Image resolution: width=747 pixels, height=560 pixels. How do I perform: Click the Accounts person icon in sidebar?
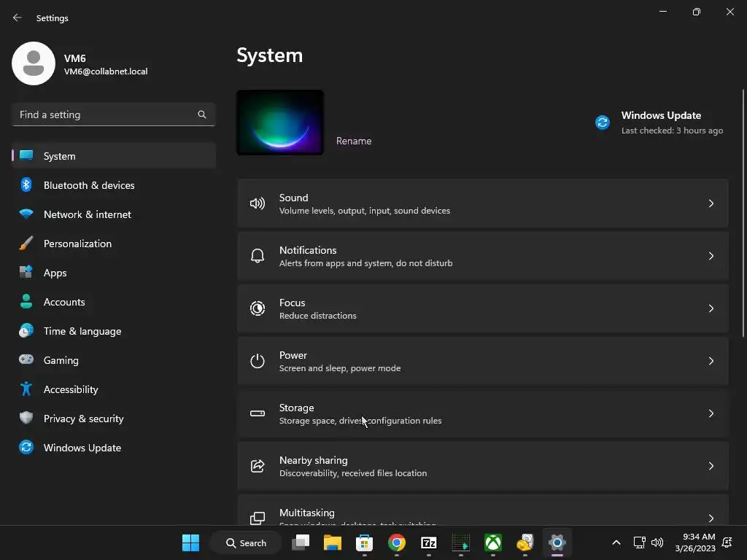tap(26, 301)
